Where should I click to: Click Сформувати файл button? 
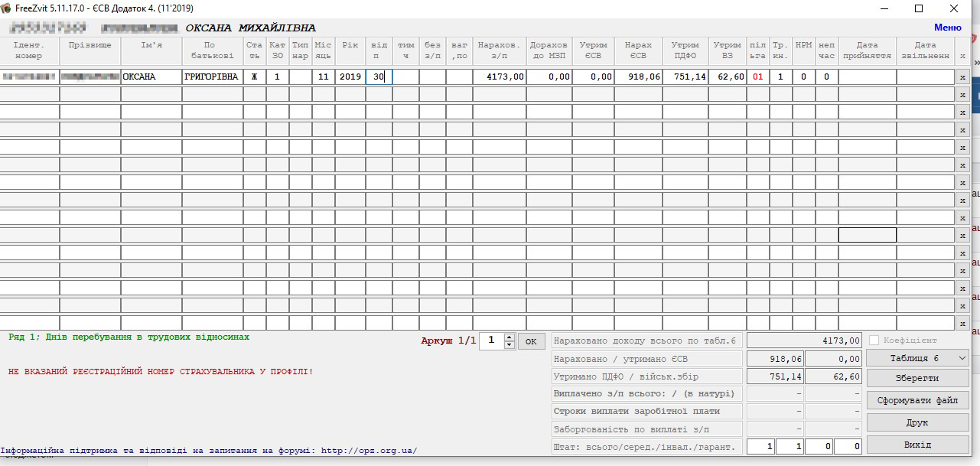[x=917, y=400]
